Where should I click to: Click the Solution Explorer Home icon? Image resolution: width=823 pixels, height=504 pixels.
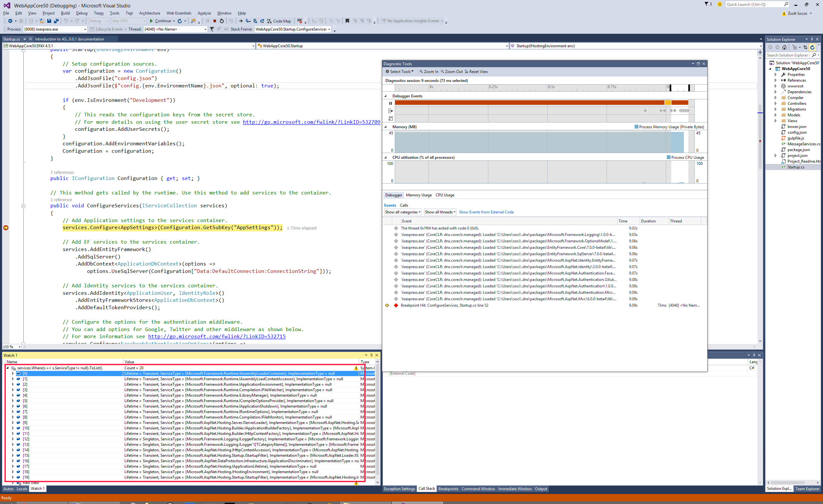click(784, 48)
